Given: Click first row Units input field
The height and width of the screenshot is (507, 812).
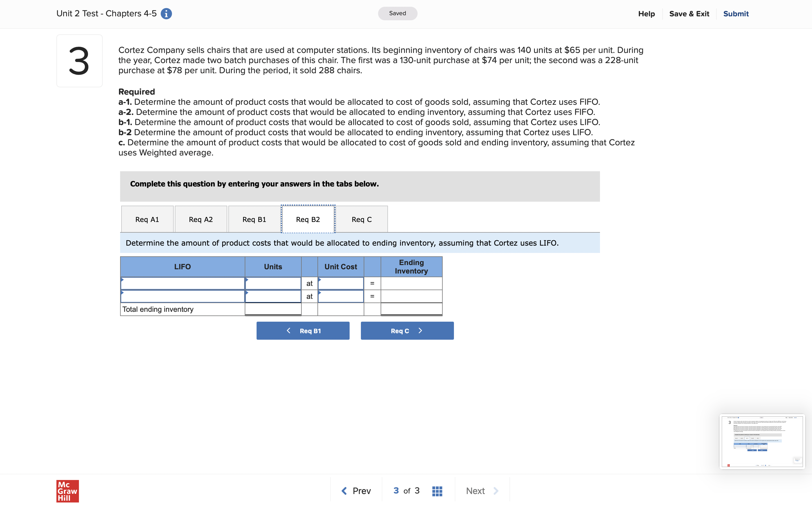Looking at the screenshot, I should [x=273, y=284].
